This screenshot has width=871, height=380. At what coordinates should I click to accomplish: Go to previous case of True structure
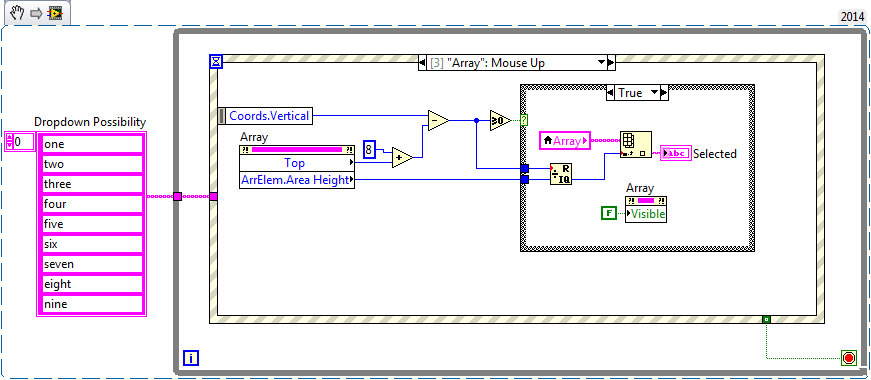610,93
